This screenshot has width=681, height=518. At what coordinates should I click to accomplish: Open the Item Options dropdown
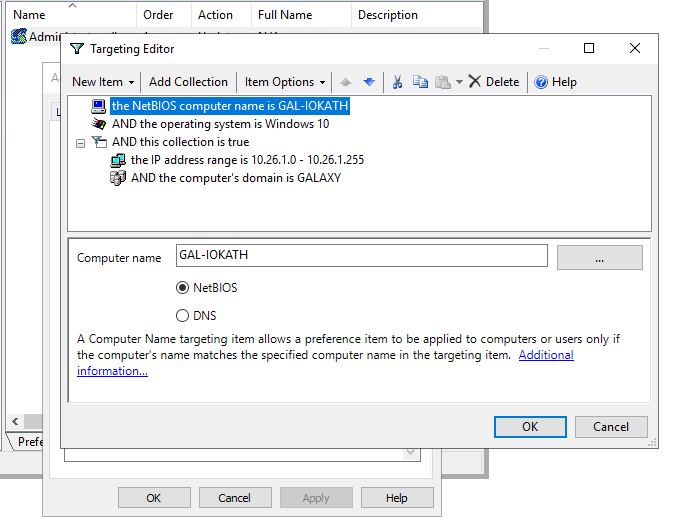pyautogui.click(x=285, y=82)
